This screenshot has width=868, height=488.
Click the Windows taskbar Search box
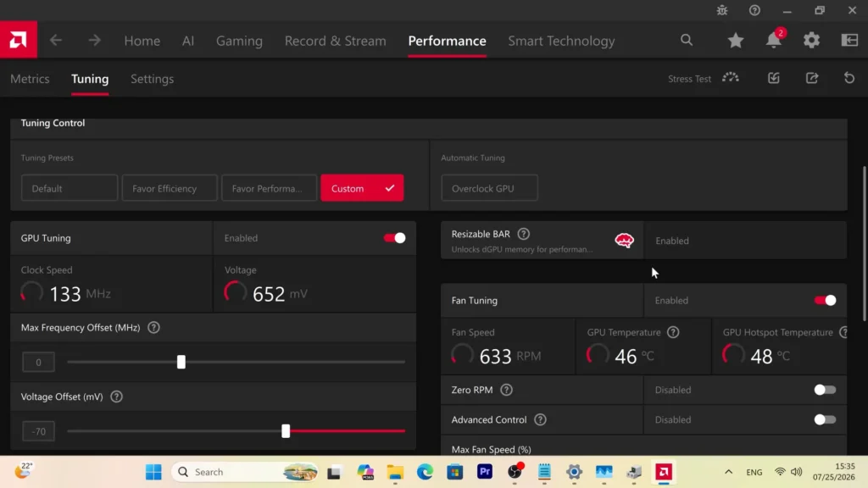[246, 472]
